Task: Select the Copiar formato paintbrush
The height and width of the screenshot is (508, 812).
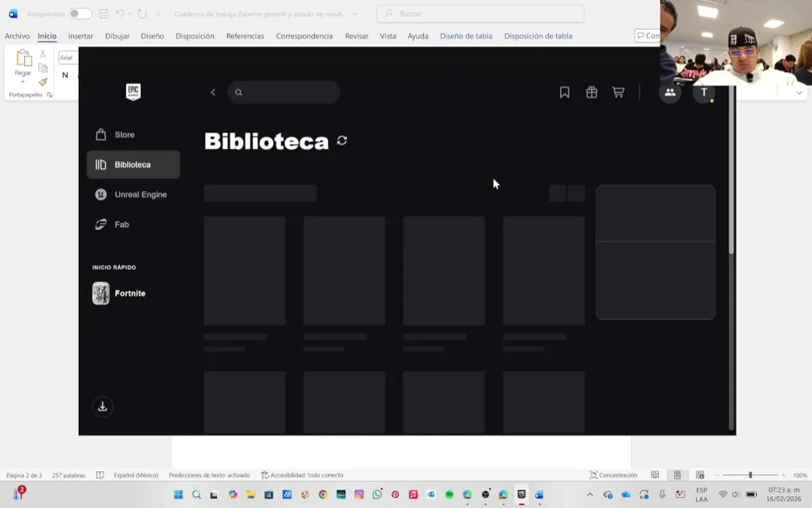Action: (43, 82)
